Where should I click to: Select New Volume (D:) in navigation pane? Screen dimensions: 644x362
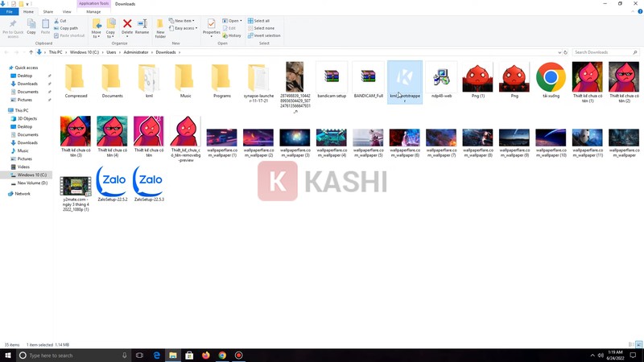point(32,183)
